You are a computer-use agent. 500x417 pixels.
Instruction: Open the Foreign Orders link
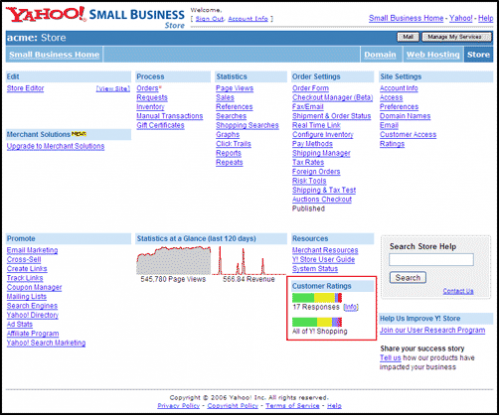(316, 172)
